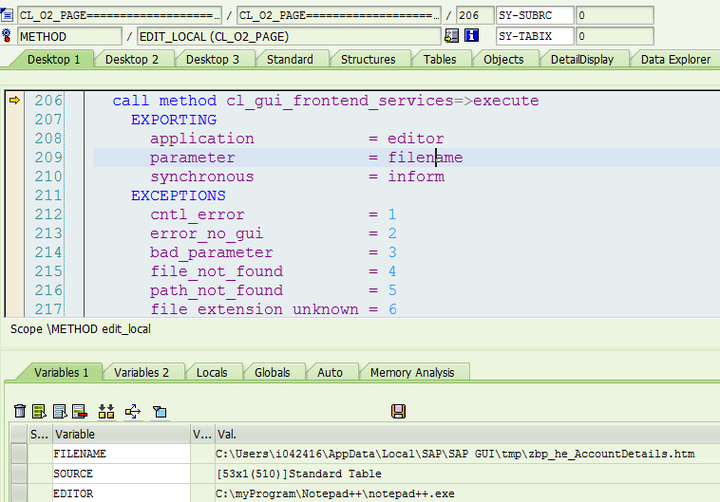Click 'inform' on code line 210
Screen dimensions: 720x502
[416, 176]
